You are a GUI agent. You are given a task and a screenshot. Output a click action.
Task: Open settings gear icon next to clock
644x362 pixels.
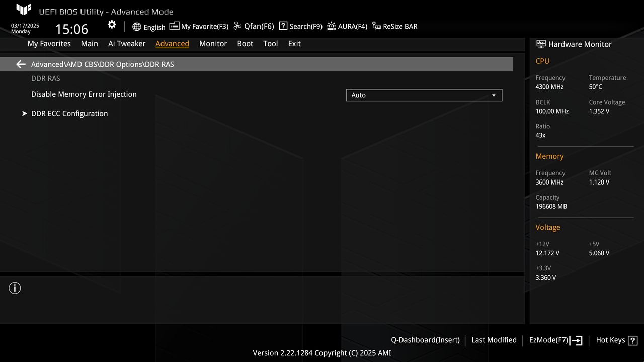pos(112,25)
